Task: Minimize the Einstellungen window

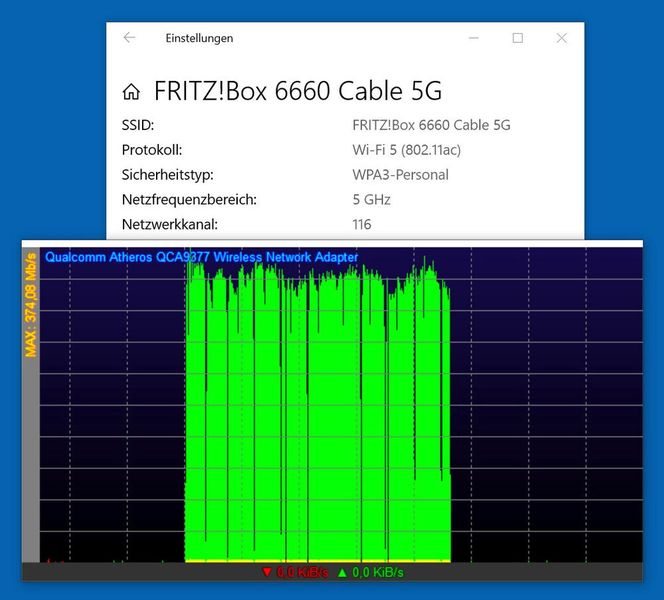Action: (x=473, y=38)
